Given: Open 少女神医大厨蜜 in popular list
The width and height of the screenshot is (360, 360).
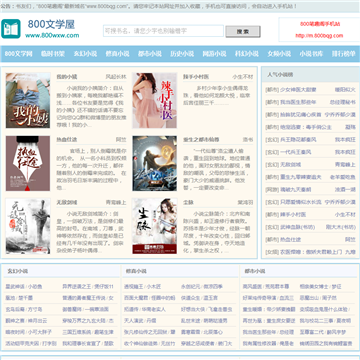Looking at the screenshot, I should click(x=294, y=90).
